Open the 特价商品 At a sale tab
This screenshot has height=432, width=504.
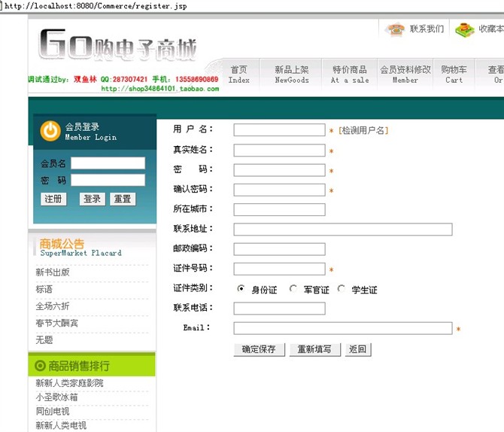click(x=350, y=75)
